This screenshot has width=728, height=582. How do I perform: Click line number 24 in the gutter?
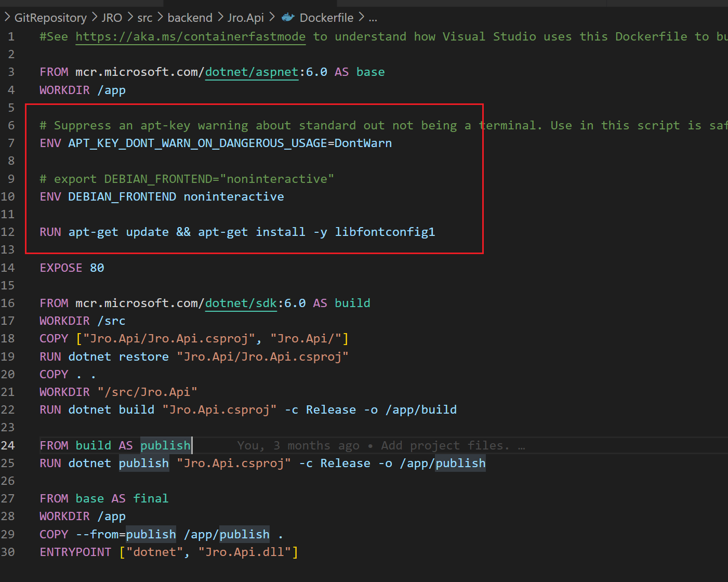(x=8, y=445)
